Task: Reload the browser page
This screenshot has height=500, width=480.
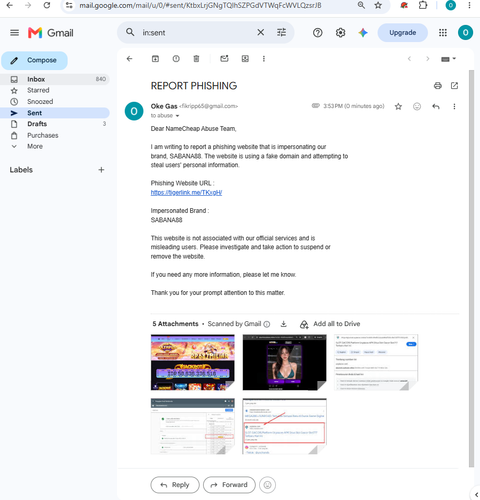Action: [x=47, y=5]
